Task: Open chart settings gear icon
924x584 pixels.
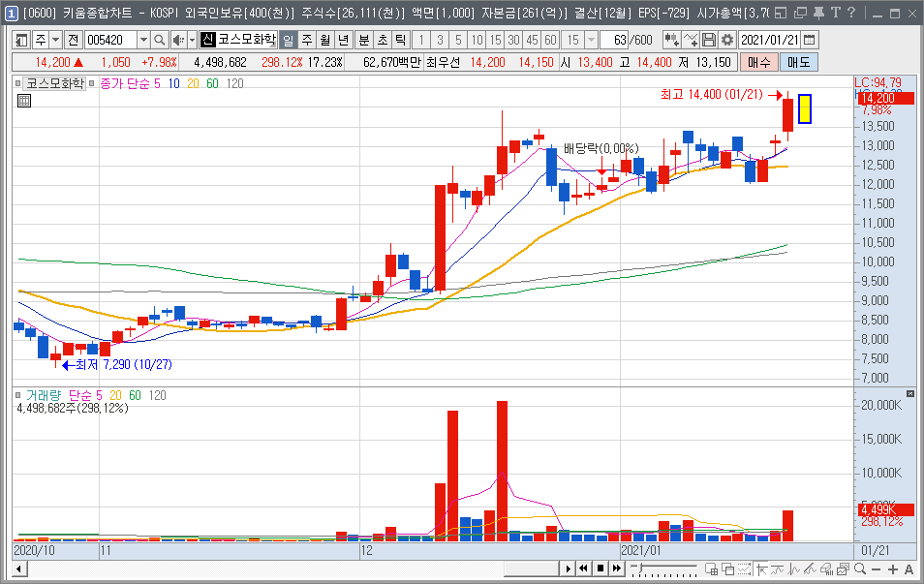Action: point(727,40)
